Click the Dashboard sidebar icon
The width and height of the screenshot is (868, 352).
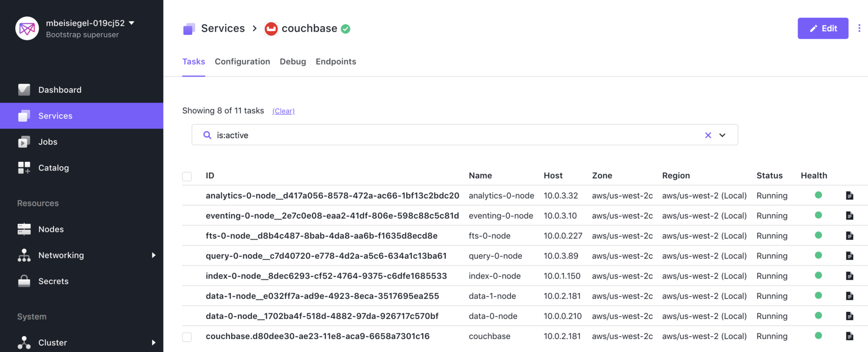(x=24, y=90)
